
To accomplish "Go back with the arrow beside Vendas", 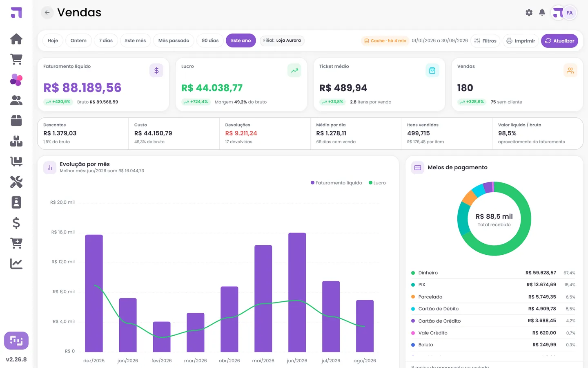I will [47, 13].
